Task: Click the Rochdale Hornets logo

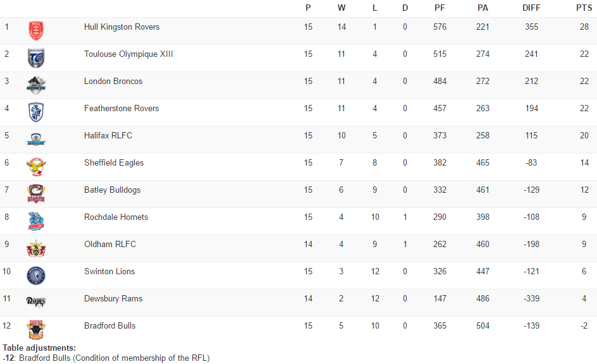Action: point(36,221)
